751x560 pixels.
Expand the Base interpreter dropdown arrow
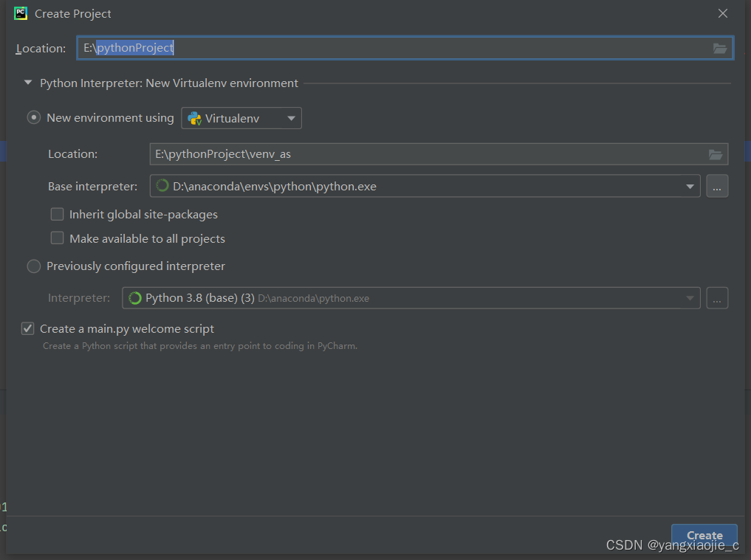pos(690,186)
